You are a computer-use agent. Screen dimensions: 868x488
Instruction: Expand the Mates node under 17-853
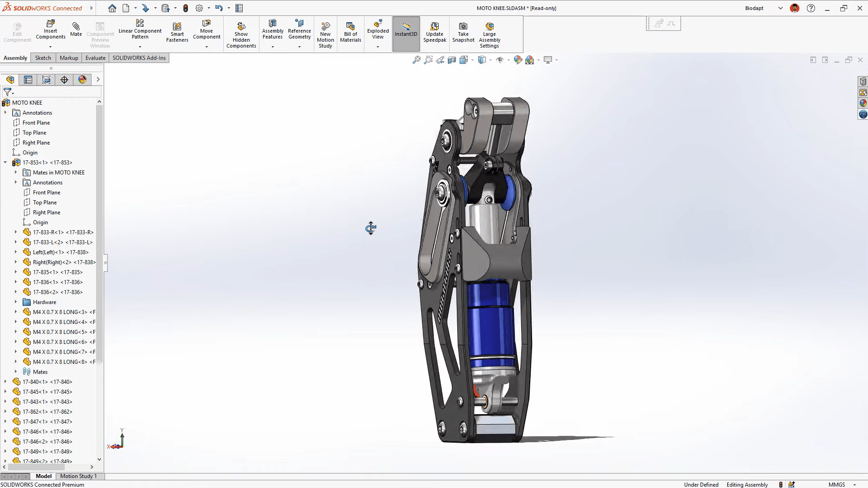[16, 372]
